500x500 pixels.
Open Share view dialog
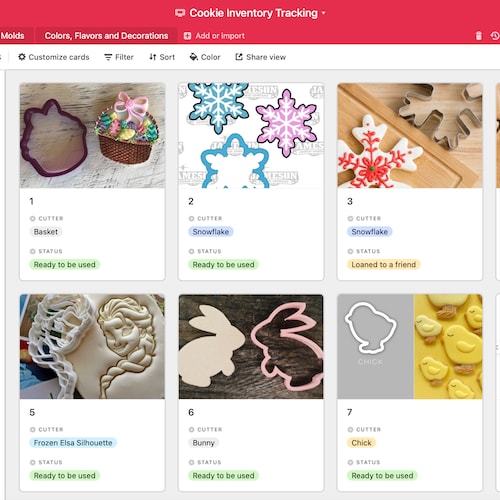point(261,57)
